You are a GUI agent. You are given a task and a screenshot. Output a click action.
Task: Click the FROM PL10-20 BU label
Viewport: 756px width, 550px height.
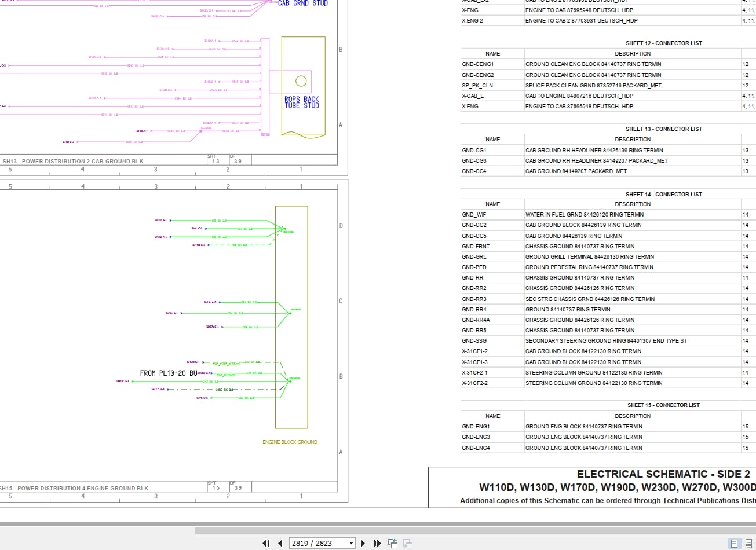[x=169, y=373]
